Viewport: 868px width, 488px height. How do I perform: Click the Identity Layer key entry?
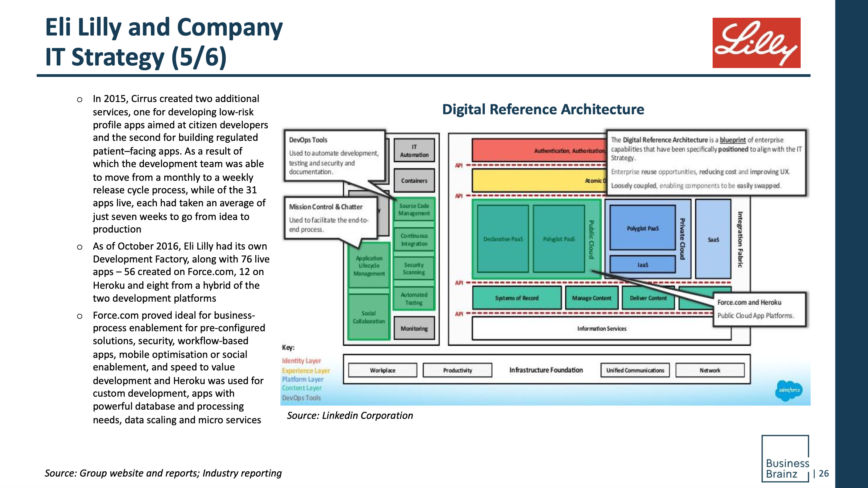point(302,360)
